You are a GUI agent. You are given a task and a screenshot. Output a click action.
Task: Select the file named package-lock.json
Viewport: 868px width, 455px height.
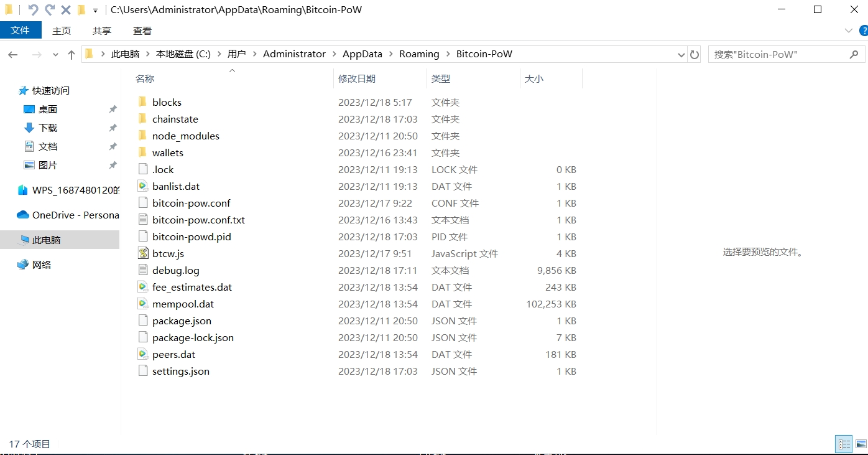click(x=193, y=337)
